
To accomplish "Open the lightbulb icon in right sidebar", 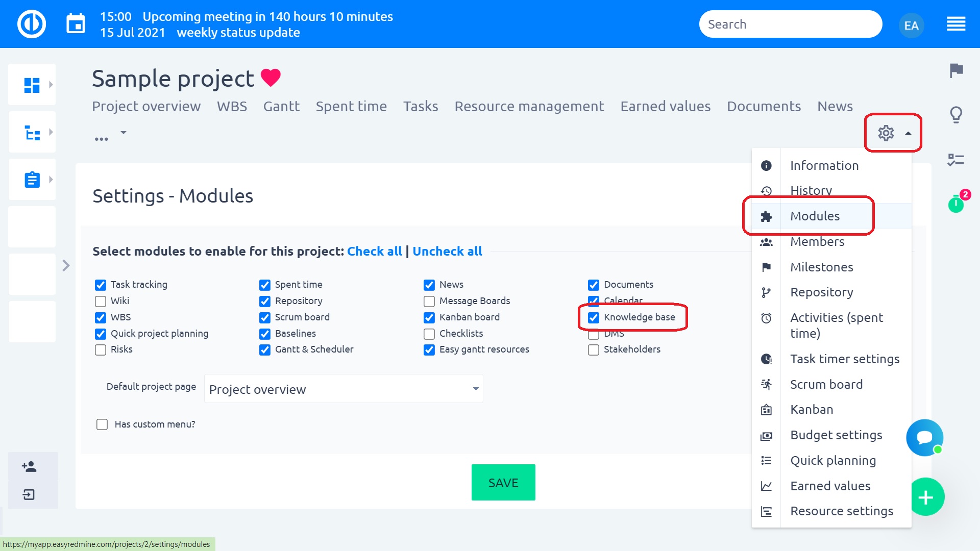I will click(x=956, y=115).
